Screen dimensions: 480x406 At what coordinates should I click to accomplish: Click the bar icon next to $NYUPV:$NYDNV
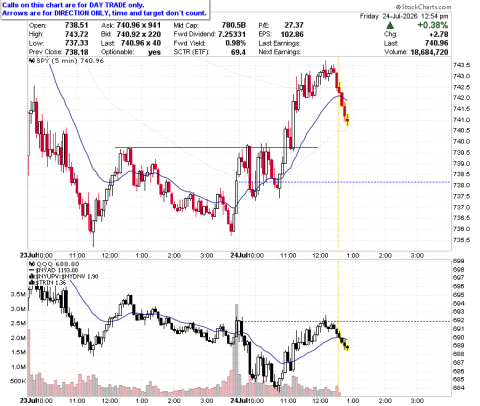coord(32,276)
